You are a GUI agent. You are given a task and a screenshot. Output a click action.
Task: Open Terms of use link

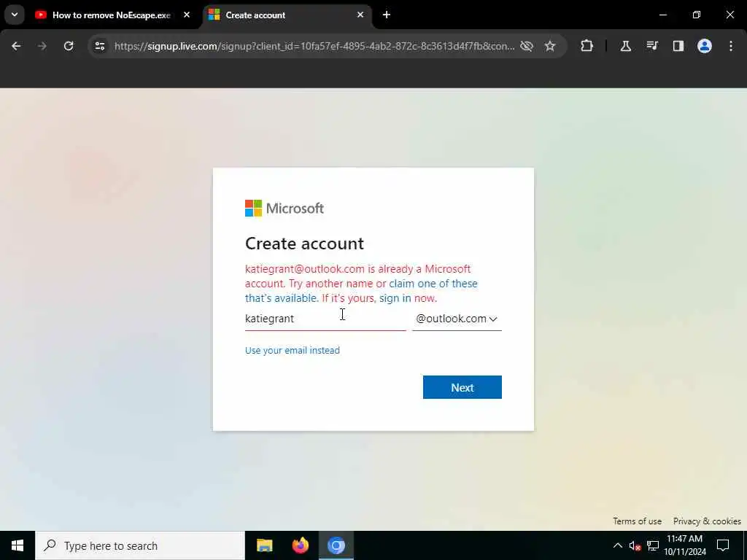[x=637, y=521]
